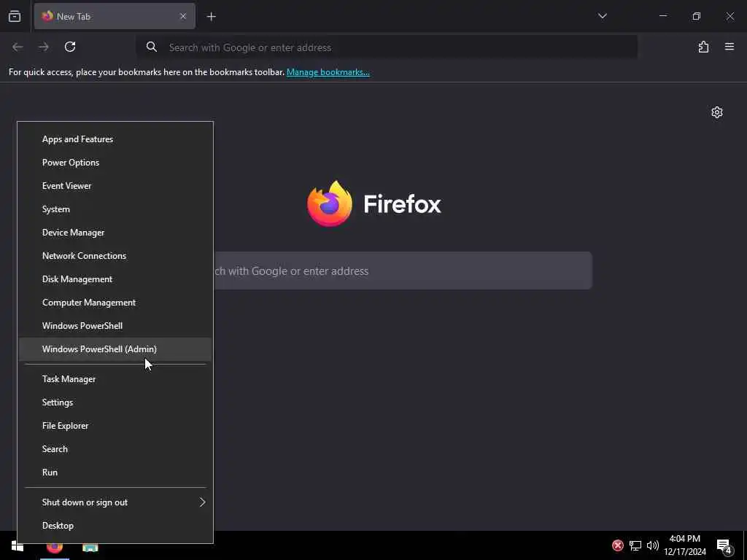Screen dimensions: 747x560
Task: Open the red X security tray icon
Action: [x=618, y=545]
